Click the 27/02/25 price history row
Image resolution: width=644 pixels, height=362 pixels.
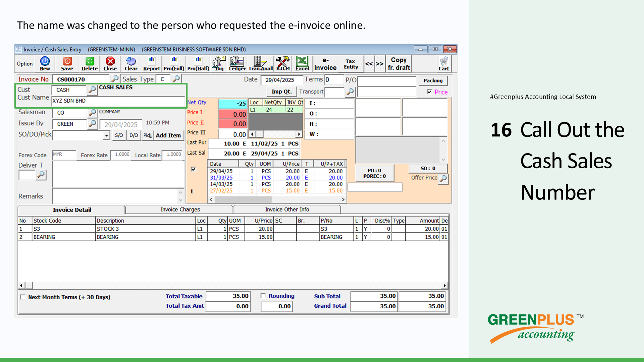[276, 191]
